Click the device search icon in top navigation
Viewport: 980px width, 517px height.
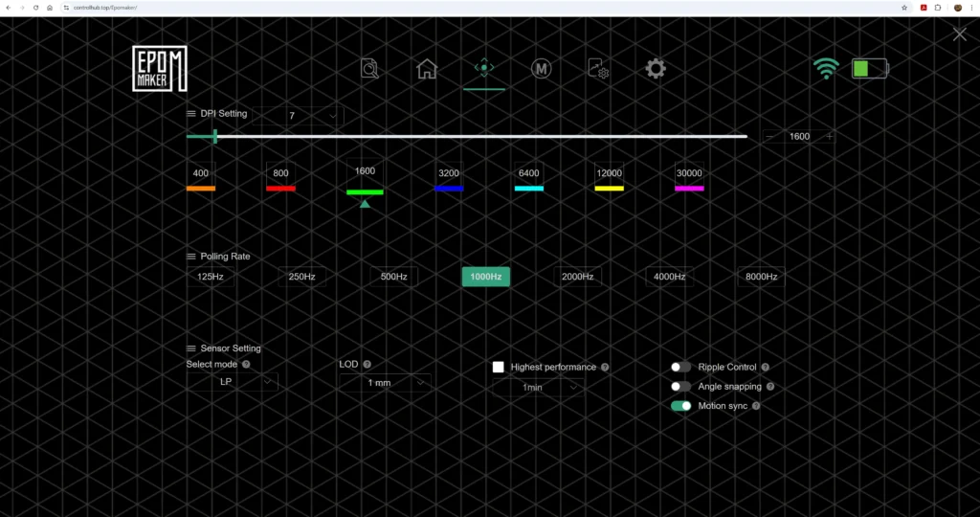370,69
